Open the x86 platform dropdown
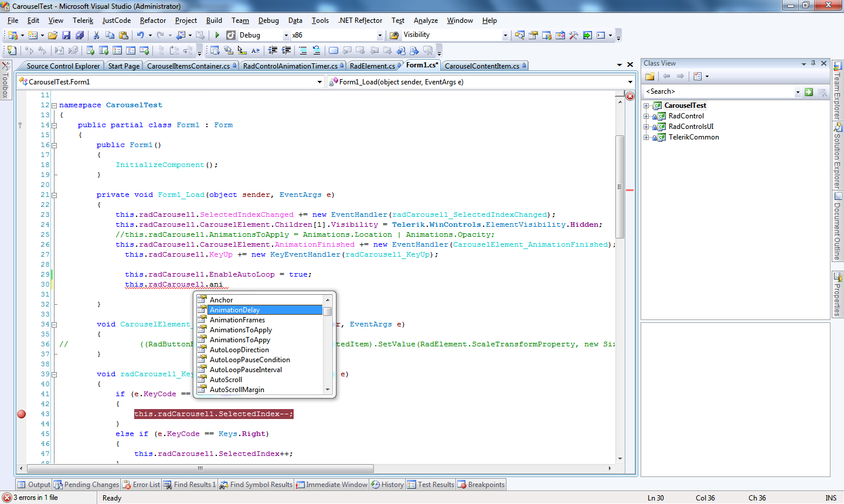Viewport: 844px width, 504px height. tap(380, 35)
